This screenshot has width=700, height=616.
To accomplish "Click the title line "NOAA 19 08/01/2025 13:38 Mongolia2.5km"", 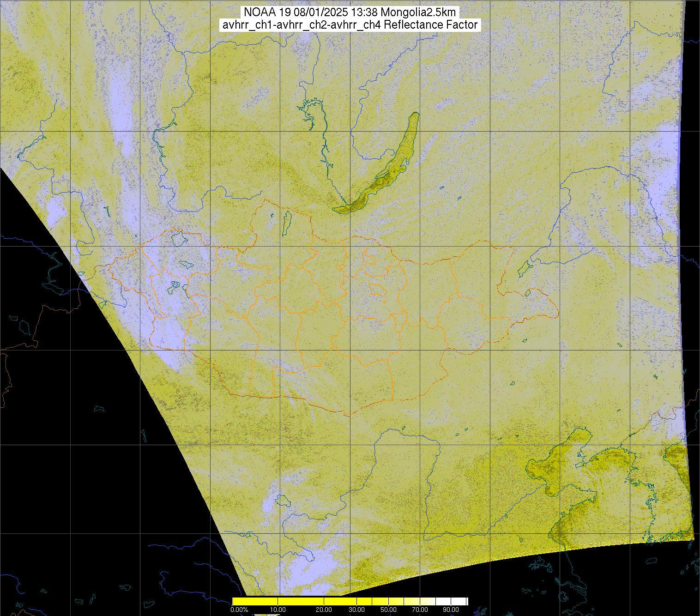I will click(350, 12).
